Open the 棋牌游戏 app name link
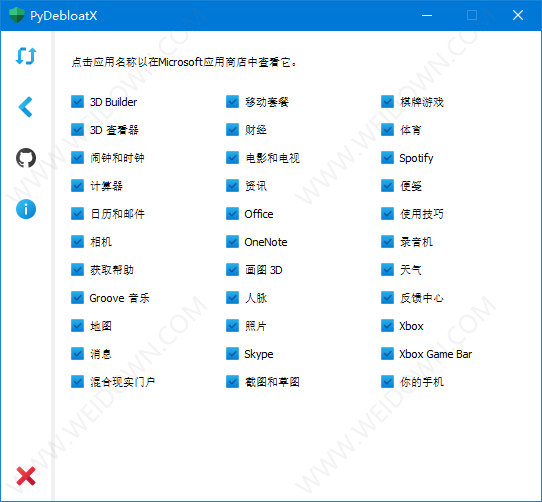The width and height of the screenshot is (542, 502). pyautogui.click(x=422, y=102)
